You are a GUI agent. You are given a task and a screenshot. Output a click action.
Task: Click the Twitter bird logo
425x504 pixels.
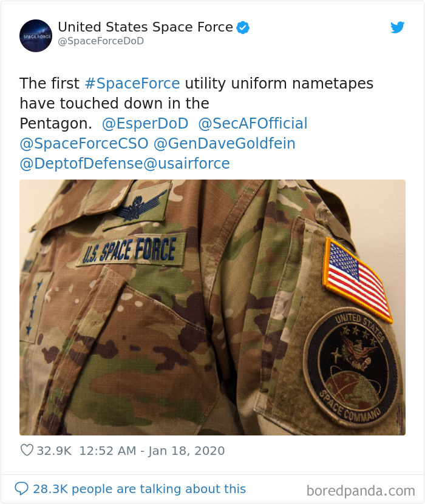click(x=398, y=28)
